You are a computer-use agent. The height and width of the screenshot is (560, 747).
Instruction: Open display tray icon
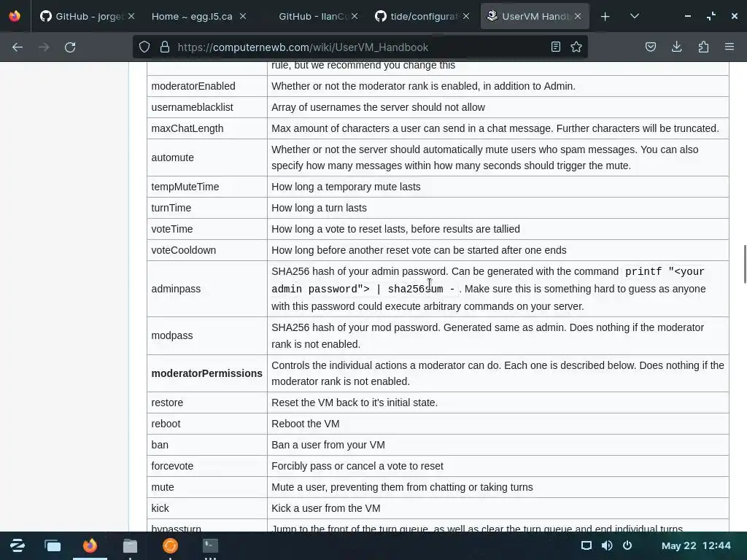587,545
